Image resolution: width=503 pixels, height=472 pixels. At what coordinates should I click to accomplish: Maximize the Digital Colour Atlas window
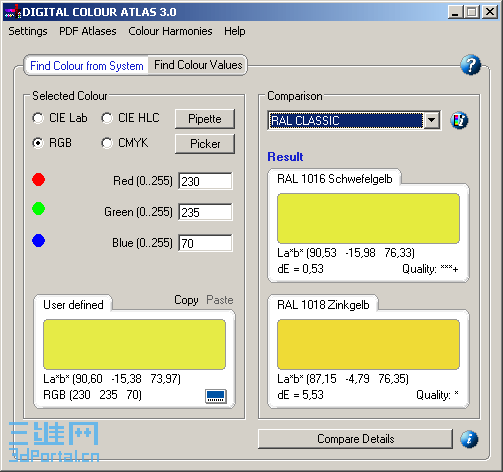(472, 12)
